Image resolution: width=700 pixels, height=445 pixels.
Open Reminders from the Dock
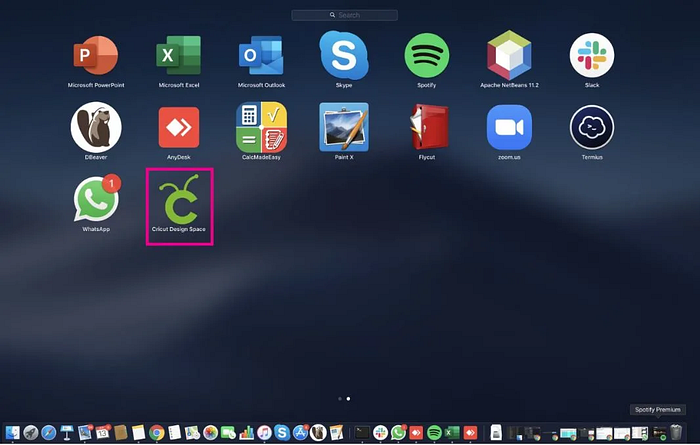[174, 433]
